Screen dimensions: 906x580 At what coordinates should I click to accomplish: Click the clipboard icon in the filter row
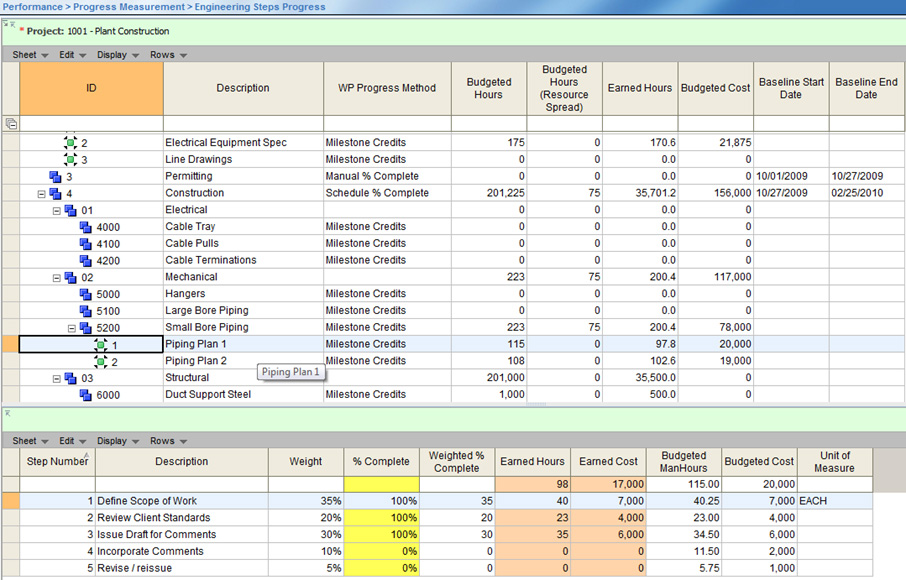12,123
